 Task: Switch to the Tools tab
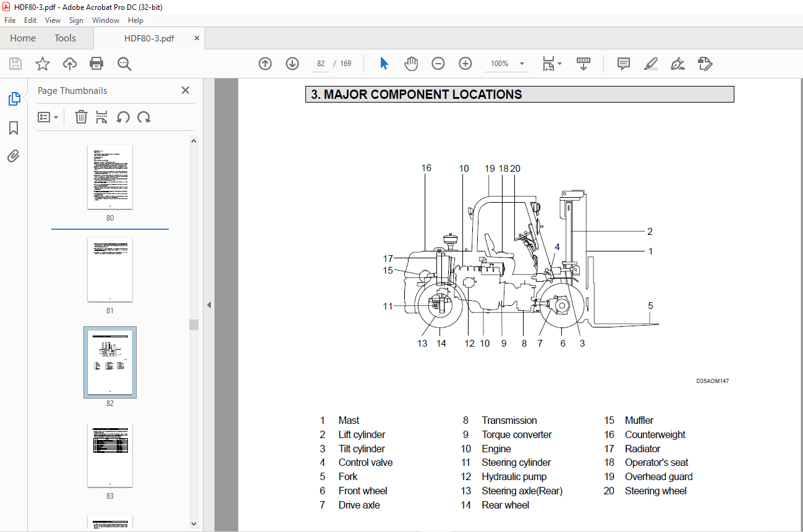[65, 38]
